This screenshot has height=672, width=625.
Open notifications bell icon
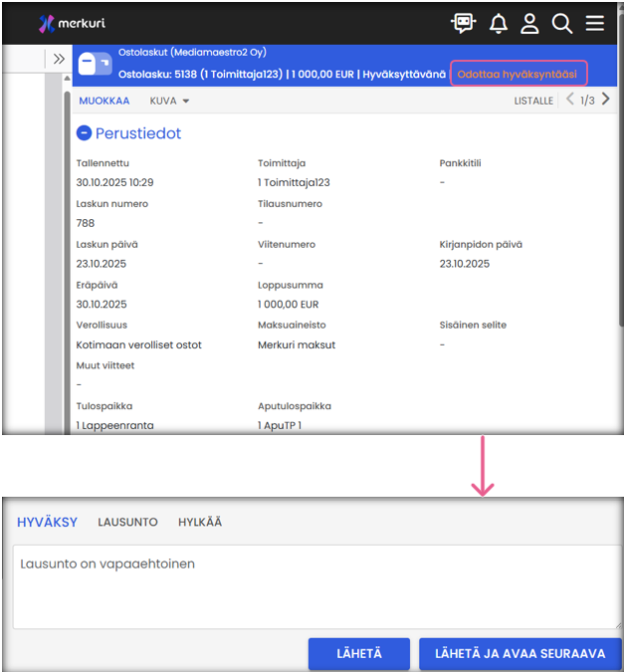498,23
